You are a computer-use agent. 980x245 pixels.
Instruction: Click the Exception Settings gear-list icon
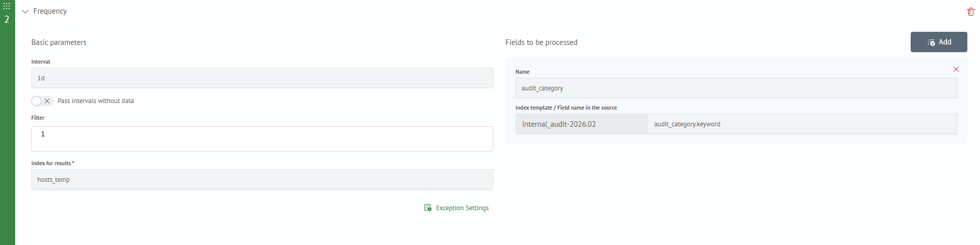[428, 208]
